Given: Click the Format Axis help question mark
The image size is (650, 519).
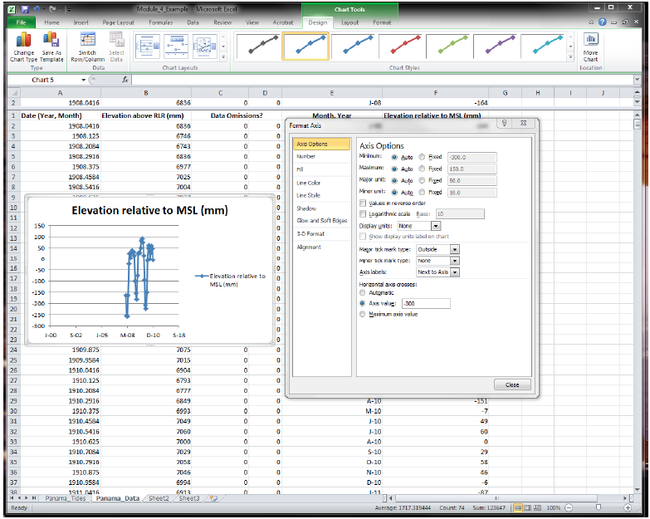Looking at the screenshot, I should (507, 124).
